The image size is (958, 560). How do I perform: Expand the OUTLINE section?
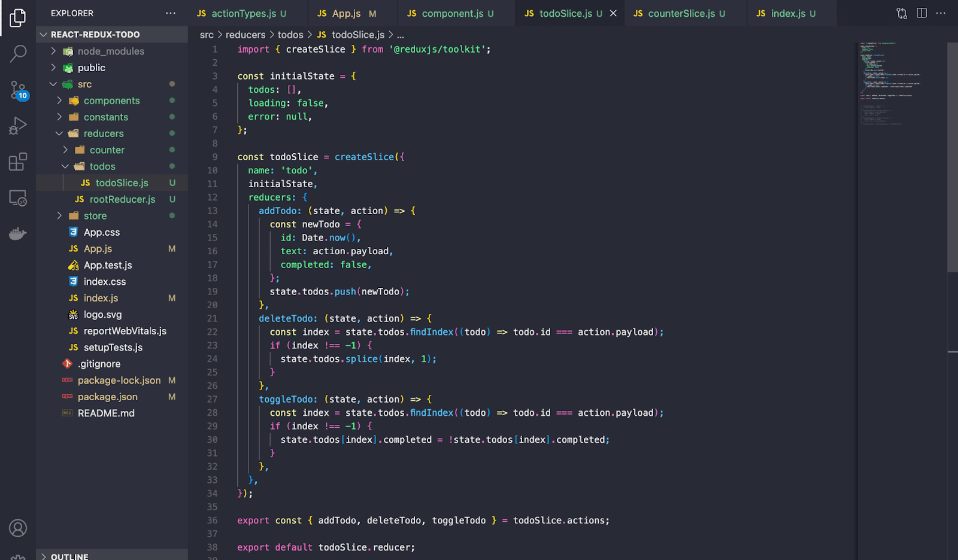click(112, 555)
